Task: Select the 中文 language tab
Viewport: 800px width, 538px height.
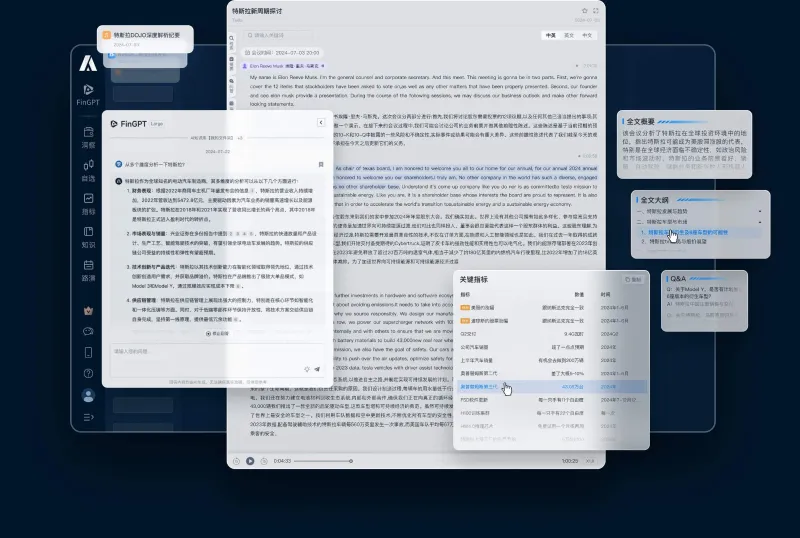Action: coord(587,35)
